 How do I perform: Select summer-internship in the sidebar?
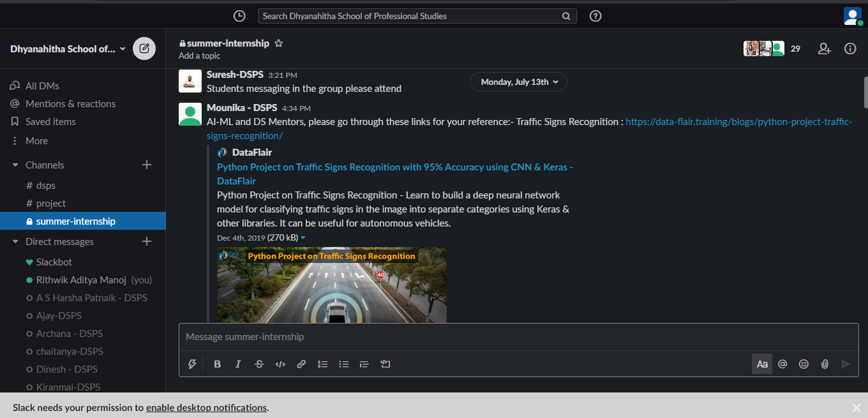(83, 221)
